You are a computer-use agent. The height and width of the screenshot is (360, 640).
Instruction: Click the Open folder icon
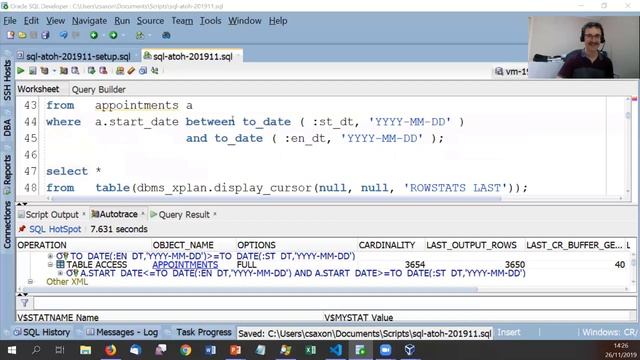point(22,36)
